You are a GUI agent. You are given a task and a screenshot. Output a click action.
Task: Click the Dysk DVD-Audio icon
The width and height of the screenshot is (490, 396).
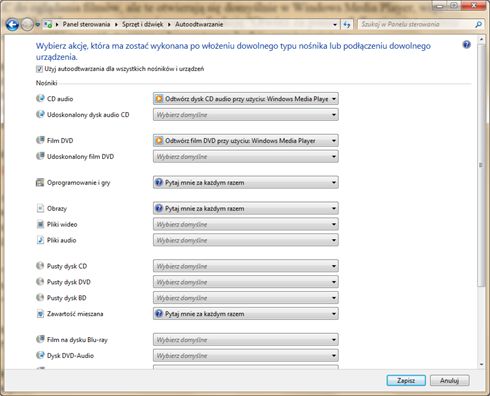tap(40, 355)
